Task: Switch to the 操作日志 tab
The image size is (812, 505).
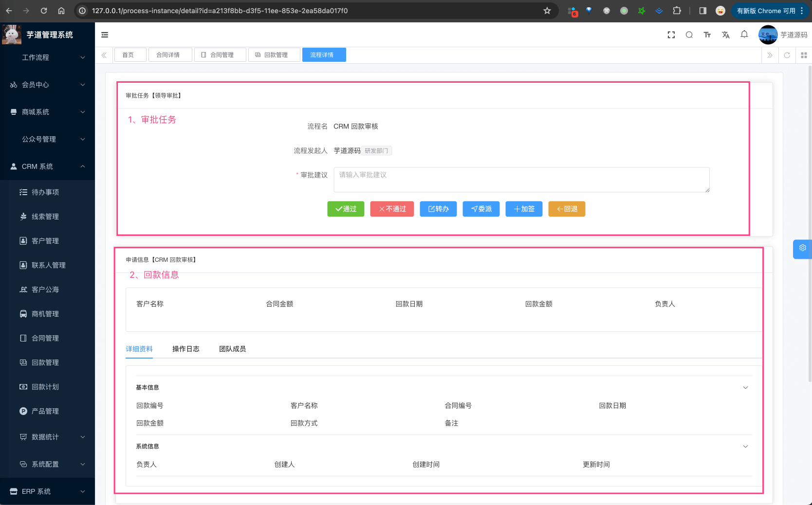Action: (x=186, y=349)
